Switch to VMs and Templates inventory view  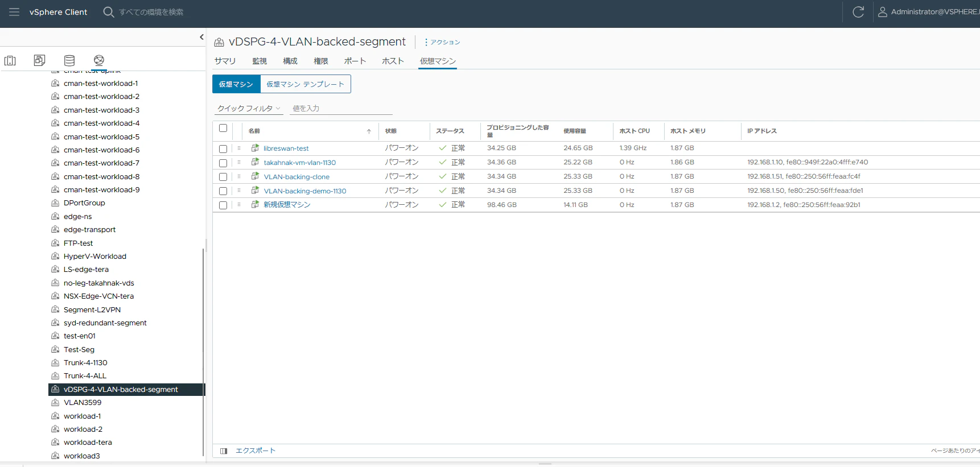coord(39,60)
